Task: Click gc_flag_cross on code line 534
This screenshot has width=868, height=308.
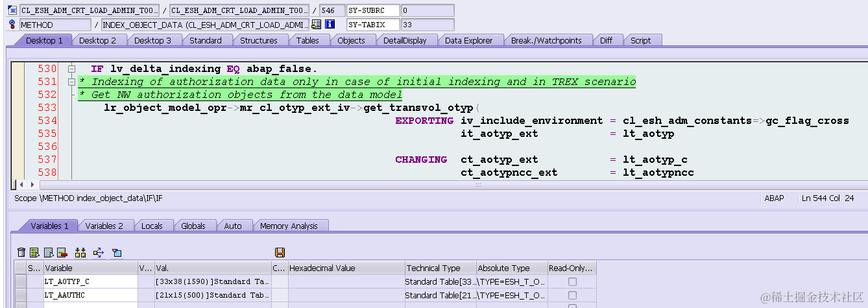Action: (x=807, y=121)
